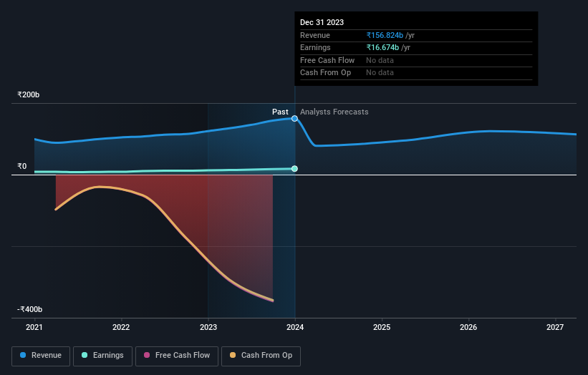Click the Dec 31 2023 tooltip date
Image resolution: width=588 pixels, height=375 pixels.
pyautogui.click(x=322, y=22)
